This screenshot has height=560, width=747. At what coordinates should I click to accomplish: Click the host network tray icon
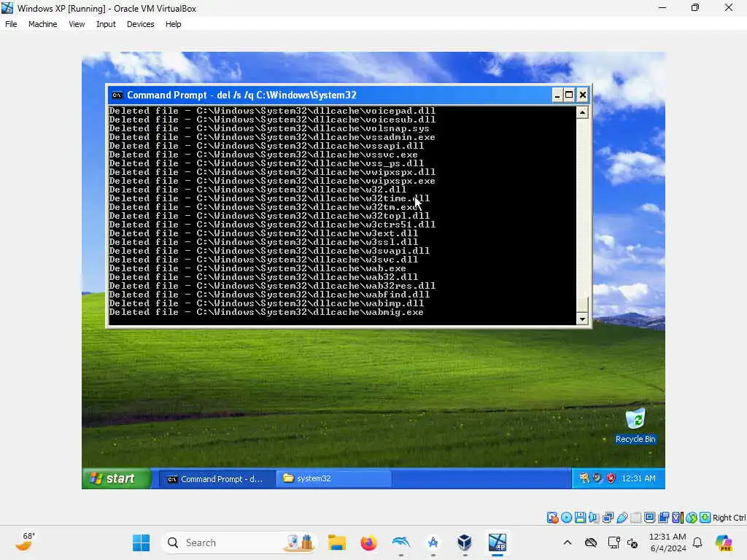[614, 542]
